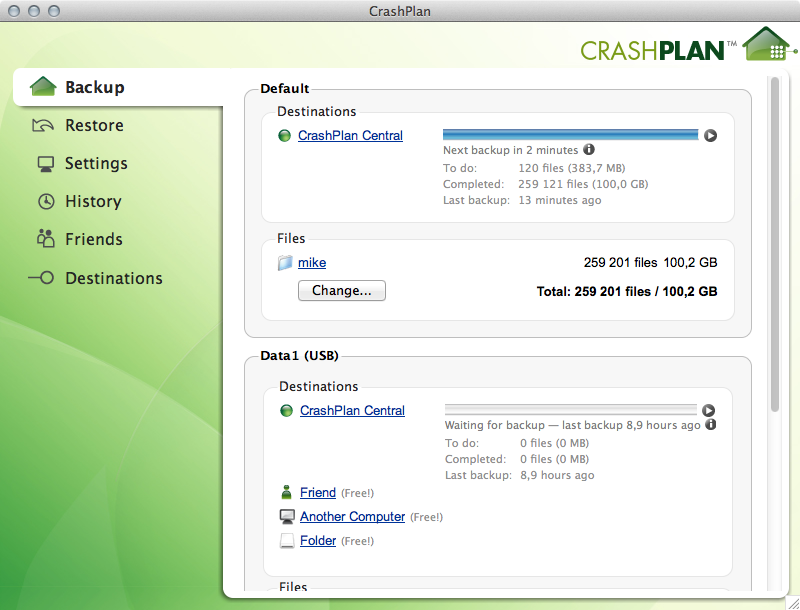Go to the Friends tab
This screenshot has height=610, width=800.
pyautogui.click(x=94, y=239)
